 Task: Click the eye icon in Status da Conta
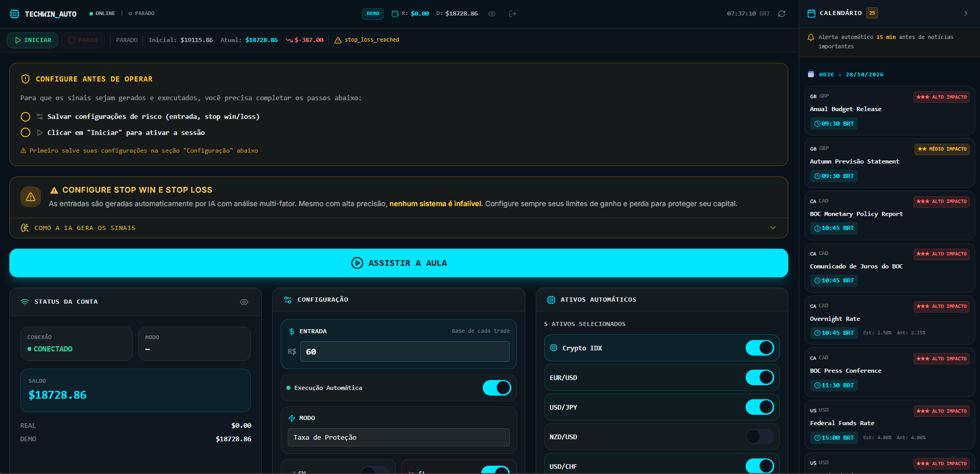pyautogui.click(x=244, y=302)
